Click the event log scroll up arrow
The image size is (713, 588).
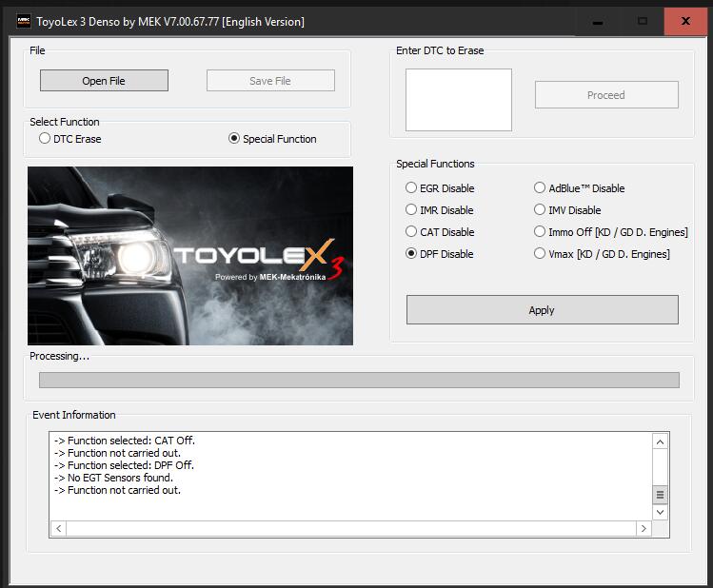pos(660,442)
